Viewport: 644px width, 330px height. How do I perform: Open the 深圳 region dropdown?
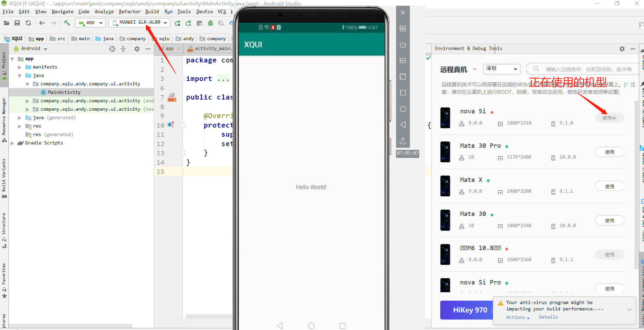tap(502, 69)
